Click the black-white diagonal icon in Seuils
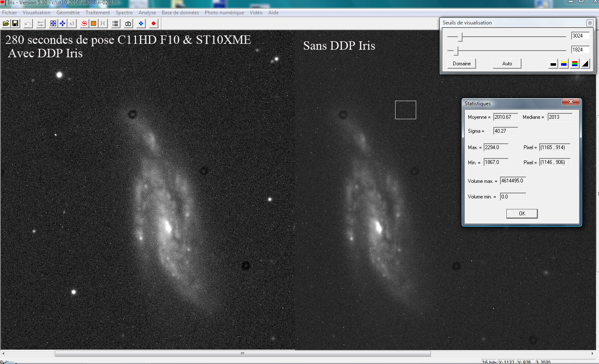The height and width of the screenshot is (364, 599). tap(586, 64)
